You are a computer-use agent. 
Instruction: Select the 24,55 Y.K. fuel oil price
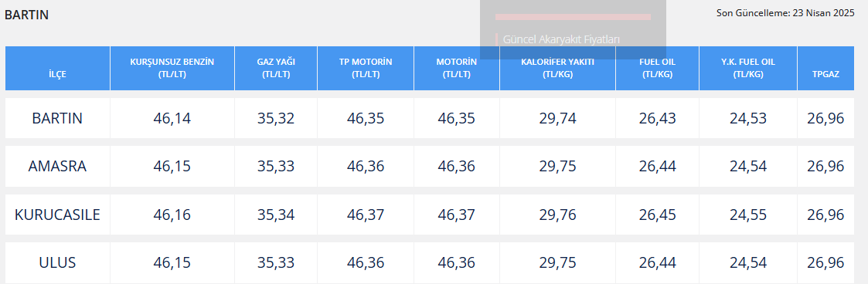[748, 215]
